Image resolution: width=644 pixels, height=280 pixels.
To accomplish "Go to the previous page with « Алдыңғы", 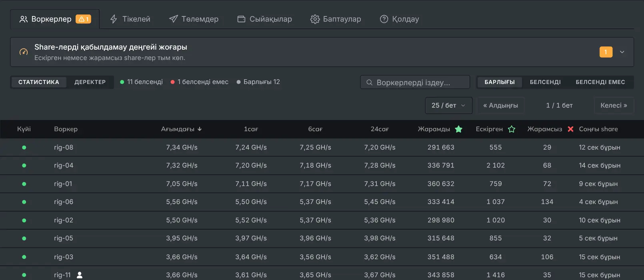I will 500,106.
